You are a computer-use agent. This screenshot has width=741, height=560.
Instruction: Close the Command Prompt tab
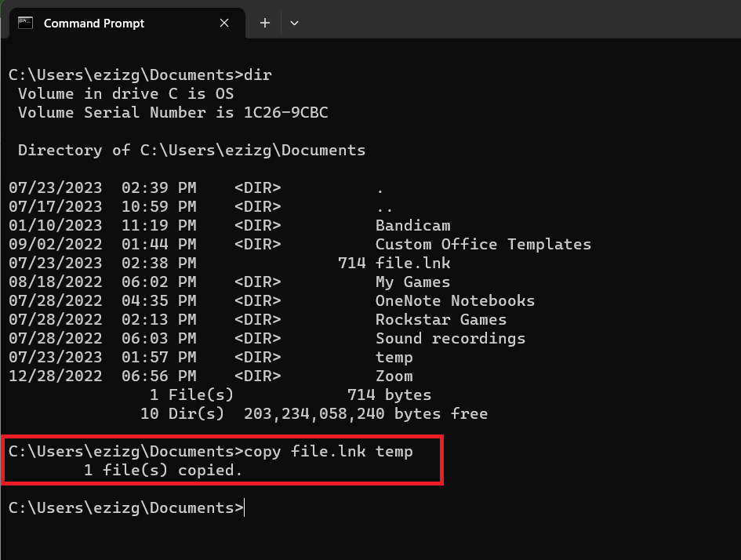[224, 23]
